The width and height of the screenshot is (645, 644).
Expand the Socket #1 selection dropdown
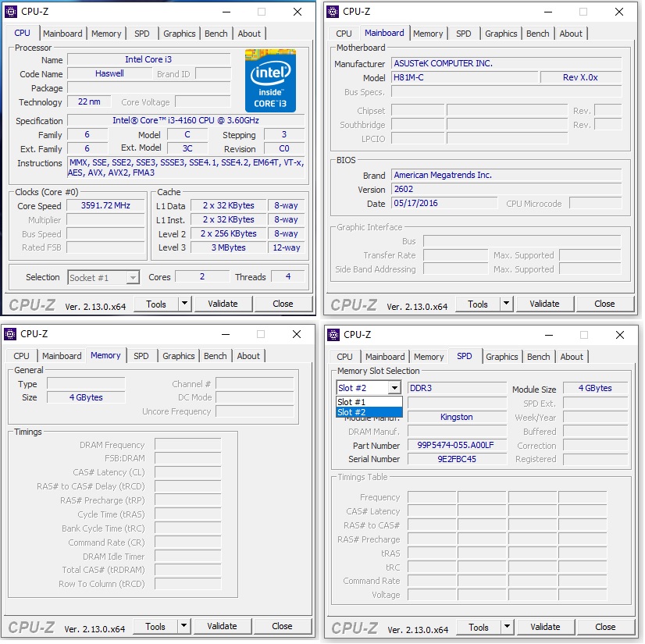click(133, 278)
